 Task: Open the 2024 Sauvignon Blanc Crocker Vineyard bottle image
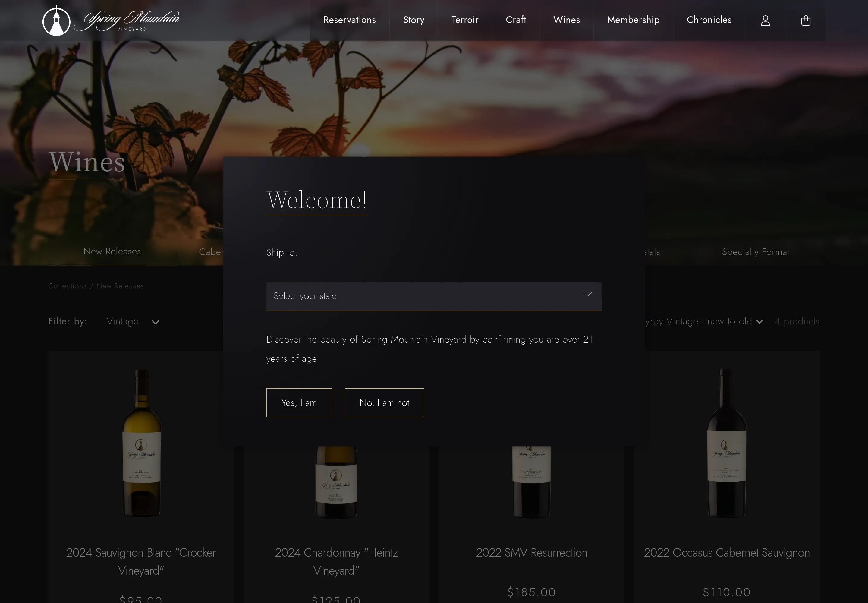pyautogui.click(x=142, y=443)
